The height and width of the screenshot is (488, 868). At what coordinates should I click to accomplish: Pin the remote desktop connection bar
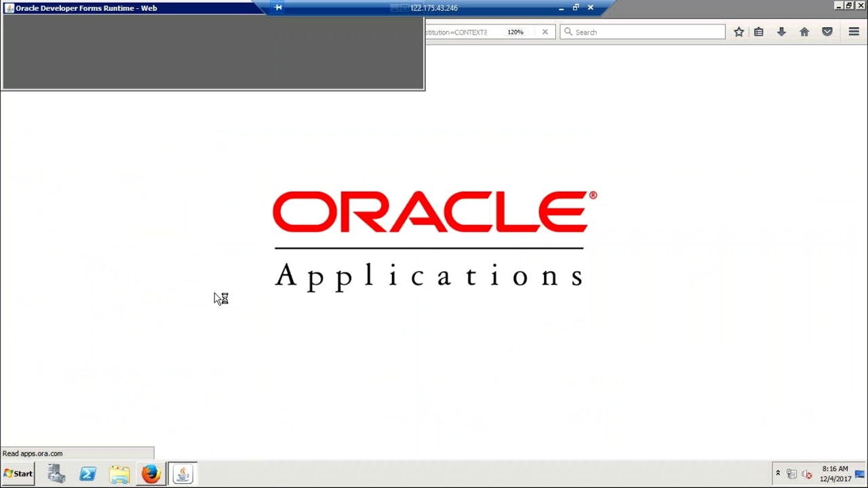pyautogui.click(x=278, y=7)
